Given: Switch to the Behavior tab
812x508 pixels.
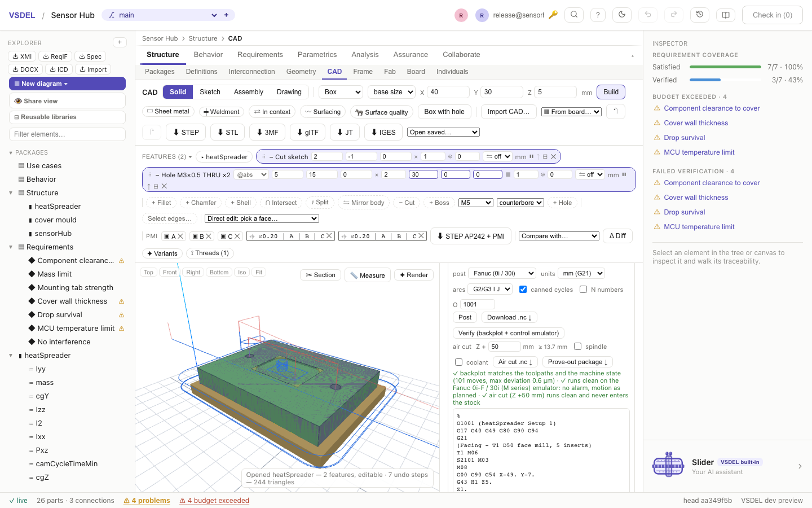Looking at the screenshot, I should tap(208, 55).
